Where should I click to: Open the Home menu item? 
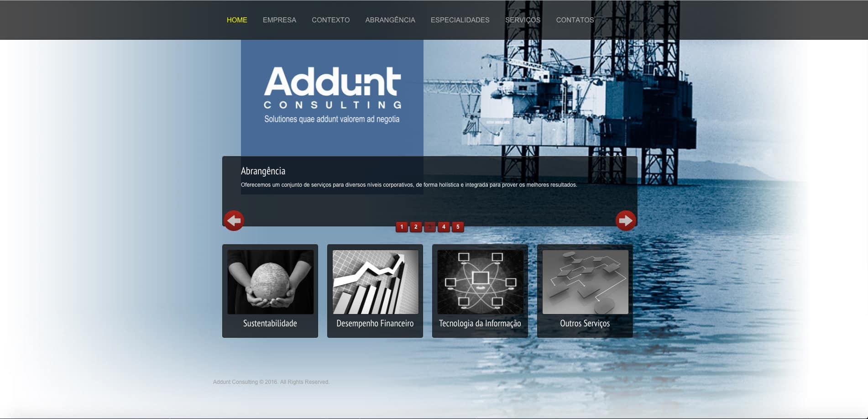pyautogui.click(x=237, y=20)
